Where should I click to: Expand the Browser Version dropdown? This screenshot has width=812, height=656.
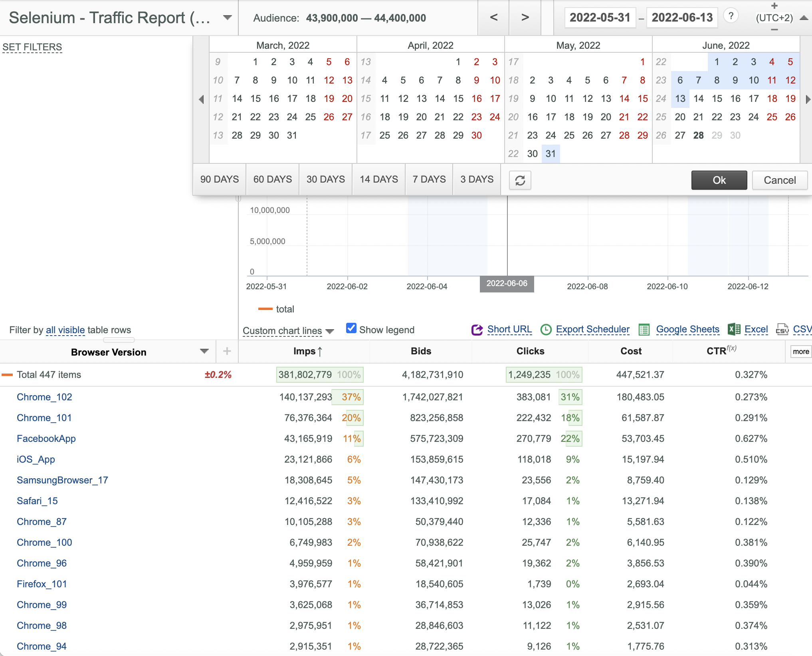204,351
